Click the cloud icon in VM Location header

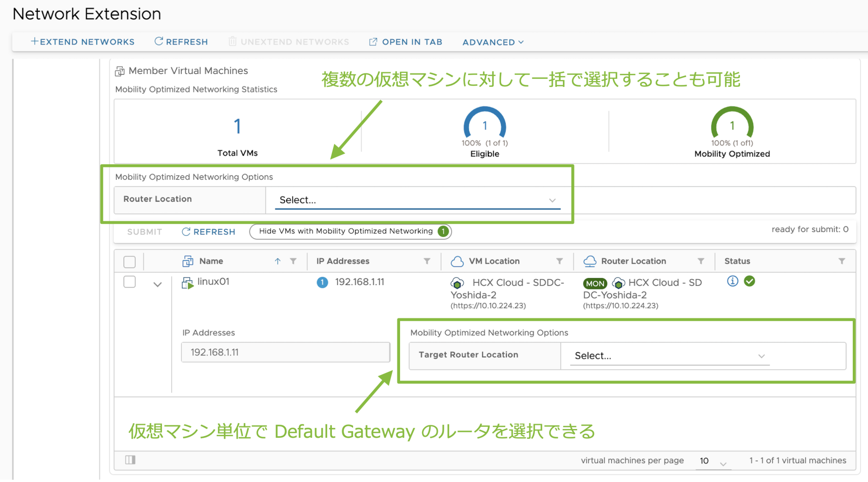click(458, 261)
